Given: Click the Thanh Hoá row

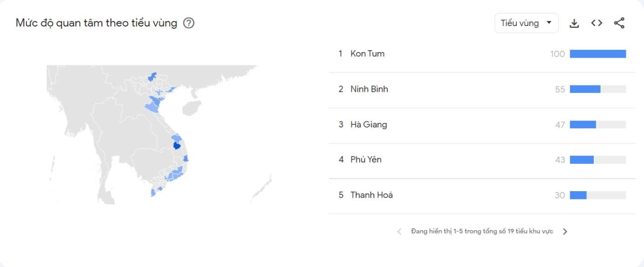Looking at the screenshot, I should tap(372, 195).
